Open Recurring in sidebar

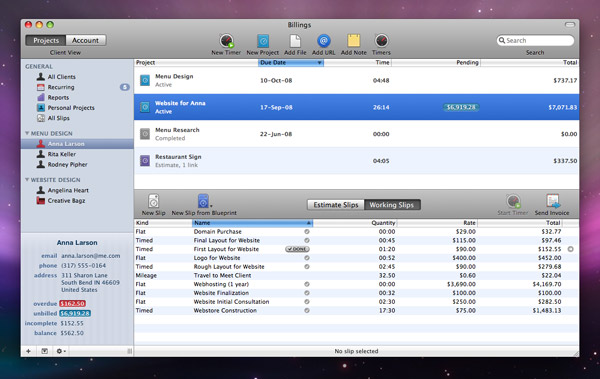(x=61, y=87)
